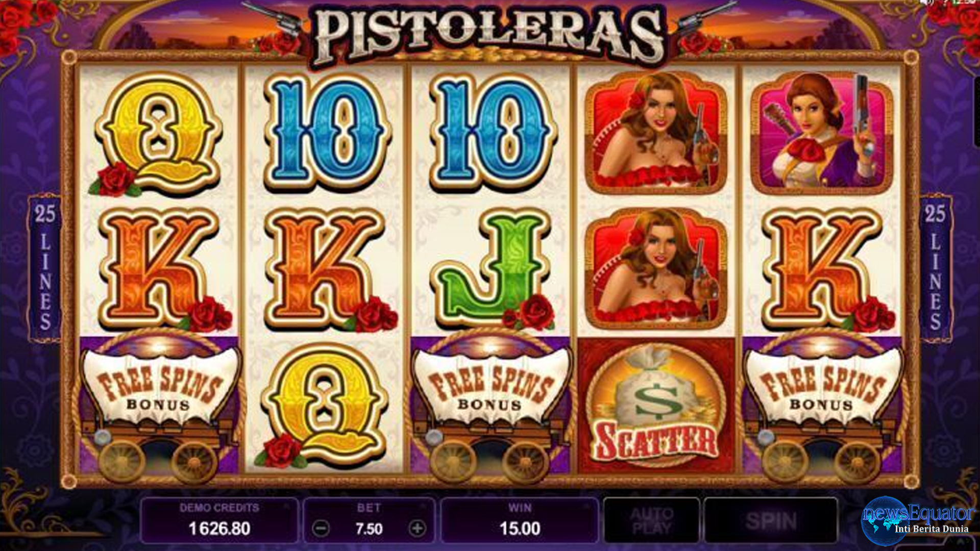This screenshot has height=551, width=980.
Task: Open the newsEquator watermark logo
Action: click(x=917, y=521)
